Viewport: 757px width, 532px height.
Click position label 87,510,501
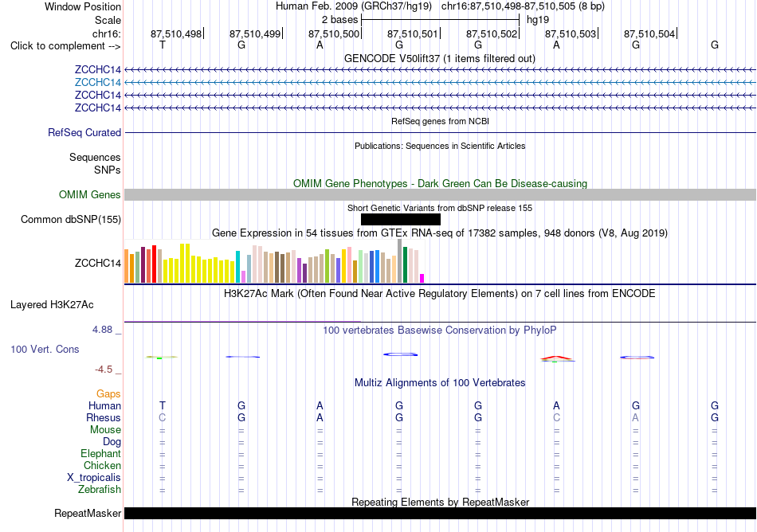[x=413, y=33]
